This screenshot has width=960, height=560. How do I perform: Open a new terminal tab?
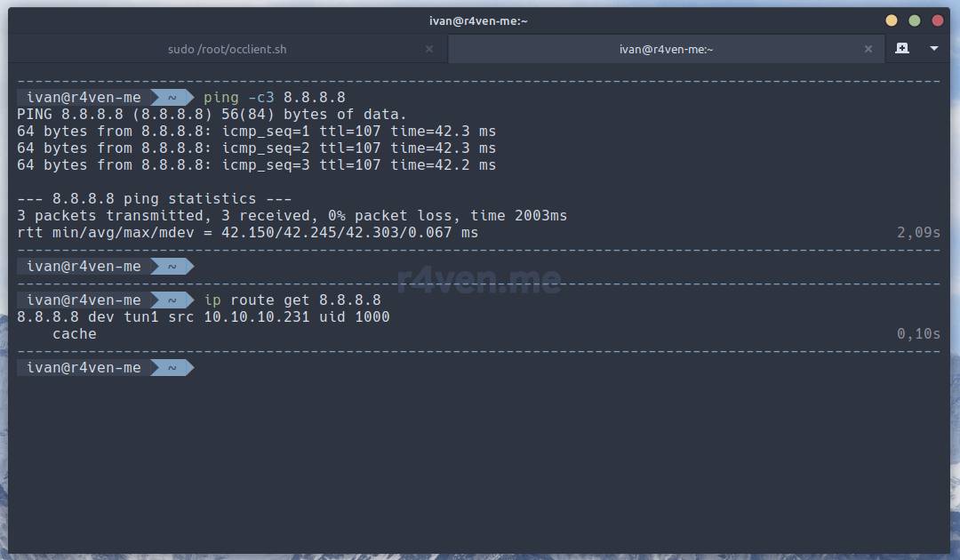tap(902, 48)
